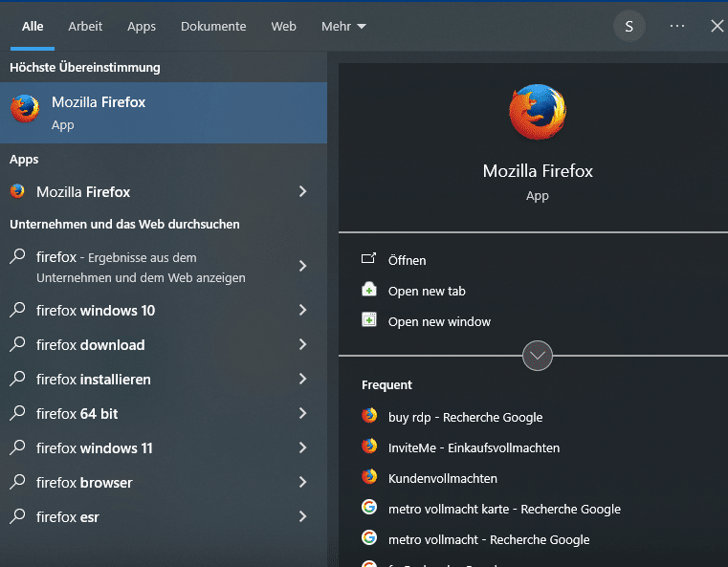The image size is (728, 567).
Task: Switch to the Arbeit tab
Action: 85,27
